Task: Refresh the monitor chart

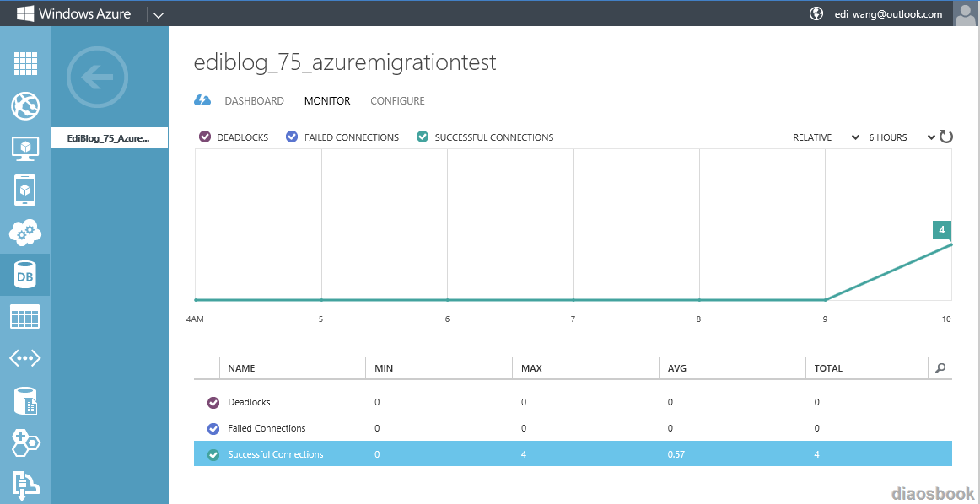Action: 946,137
